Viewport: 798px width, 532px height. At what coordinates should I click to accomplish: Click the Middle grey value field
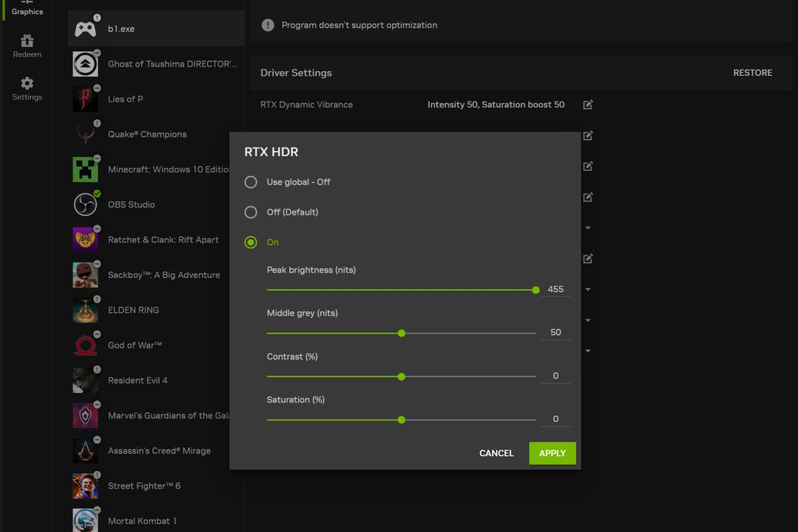[x=555, y=332]
